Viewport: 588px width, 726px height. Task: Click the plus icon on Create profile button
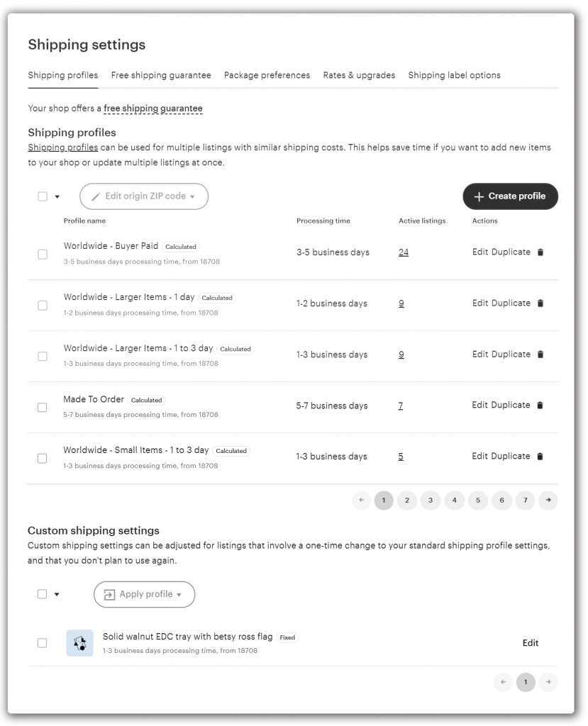pos(479,196)
